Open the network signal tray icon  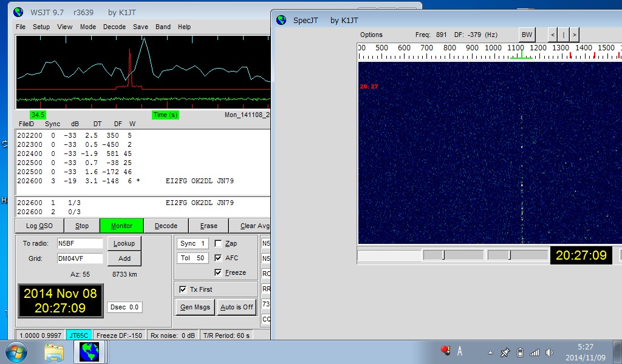tap(535, 352)
